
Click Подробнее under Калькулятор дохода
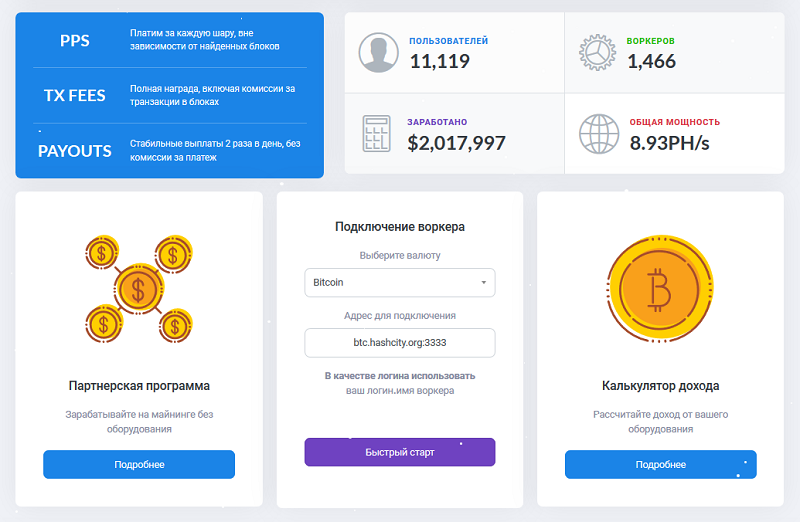pos(660,465)
